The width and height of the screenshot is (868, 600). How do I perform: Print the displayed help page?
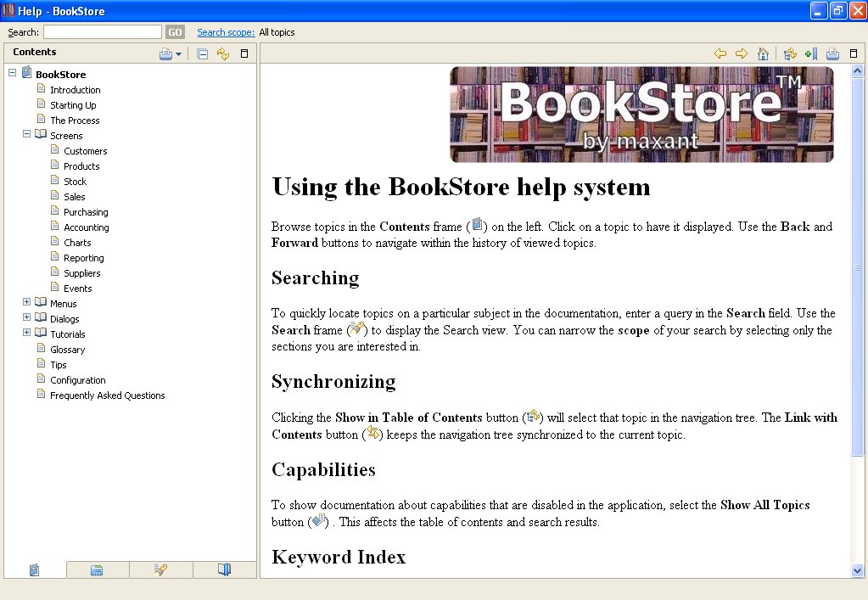pyautogui.click(x=832, y=53)
